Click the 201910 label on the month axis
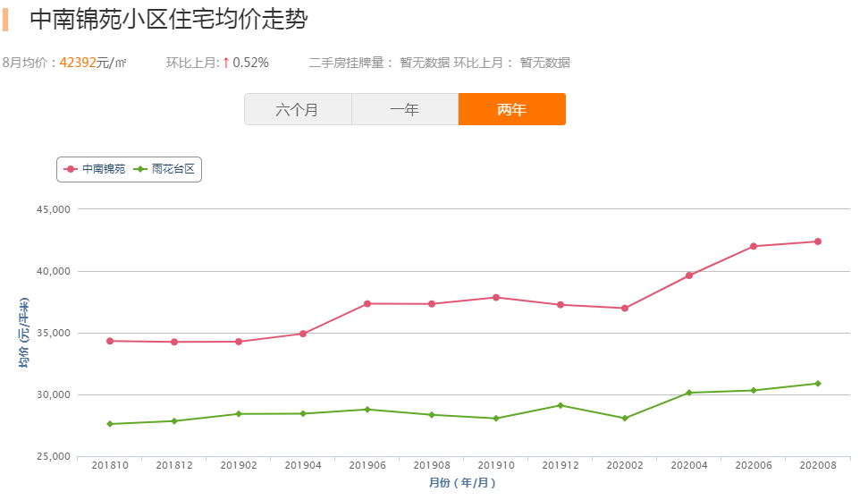Screen dimensions: 868x500 (x=496, y=465)
